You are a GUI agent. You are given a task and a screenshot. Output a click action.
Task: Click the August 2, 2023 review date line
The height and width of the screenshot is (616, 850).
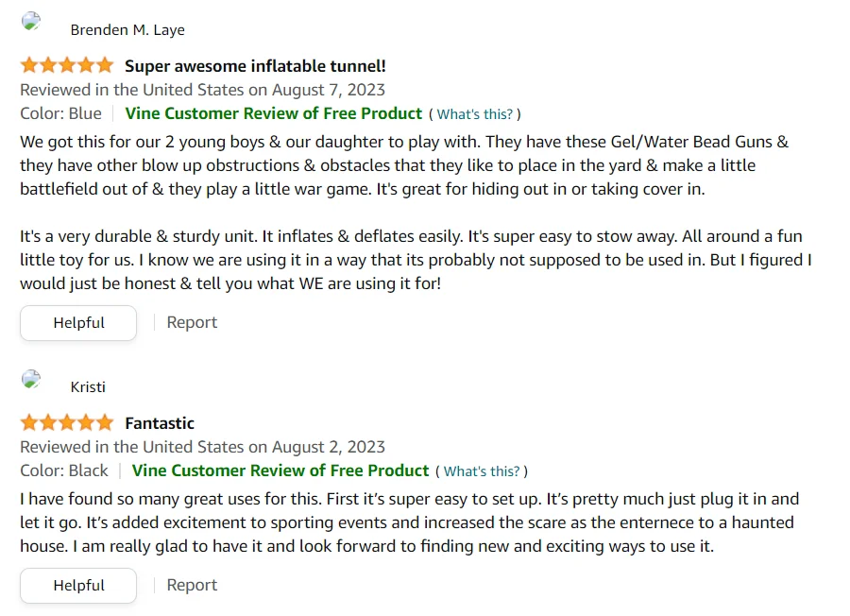point(202,447)
